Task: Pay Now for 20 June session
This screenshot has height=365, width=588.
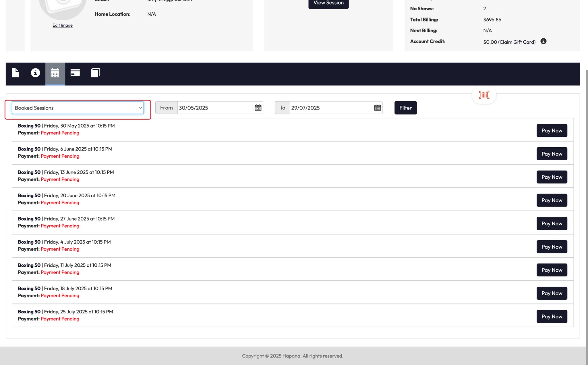Action: [x=552, y=200]
